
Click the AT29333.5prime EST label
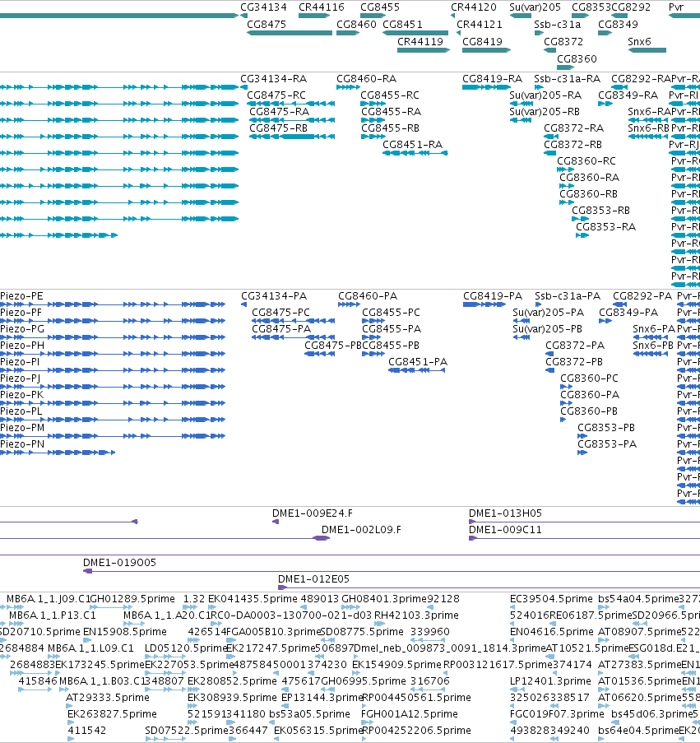point(108,698)
